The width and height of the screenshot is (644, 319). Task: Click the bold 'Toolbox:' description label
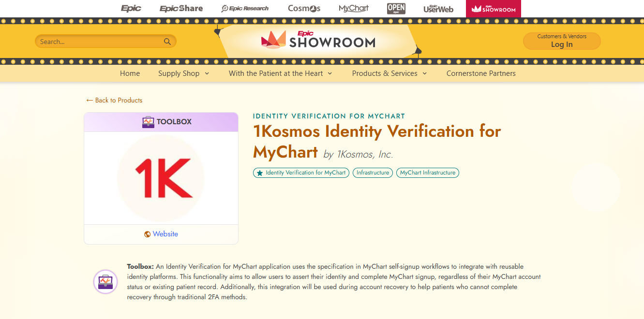(x=140, y=266)
